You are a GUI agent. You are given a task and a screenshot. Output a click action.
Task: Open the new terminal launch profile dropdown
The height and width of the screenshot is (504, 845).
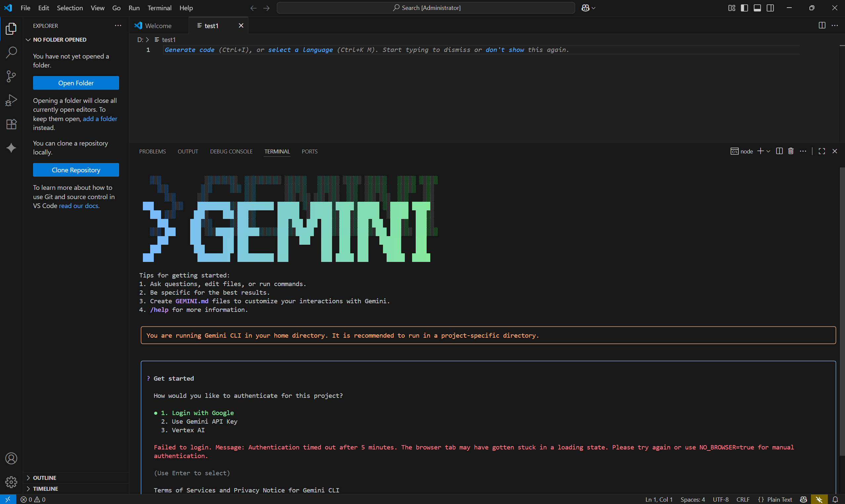[768, 151]
